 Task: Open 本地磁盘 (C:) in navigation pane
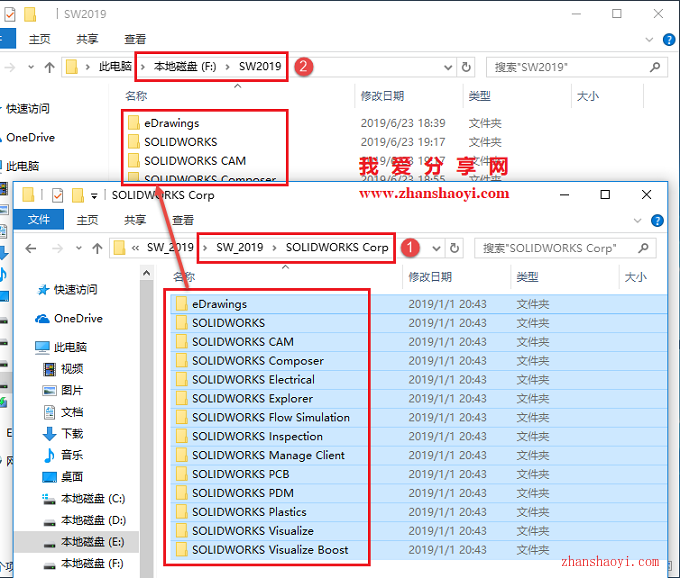click(84, 499)
